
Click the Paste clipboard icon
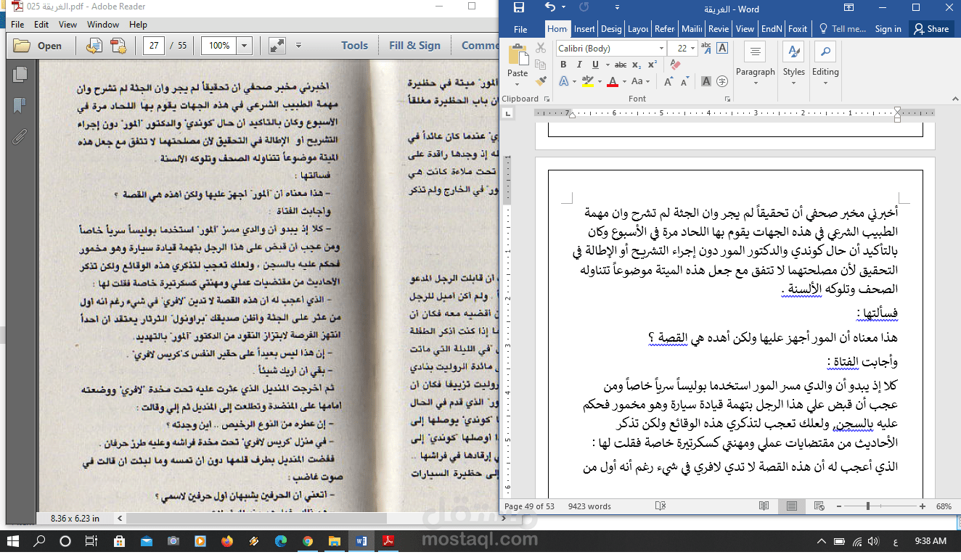point(518,55)
